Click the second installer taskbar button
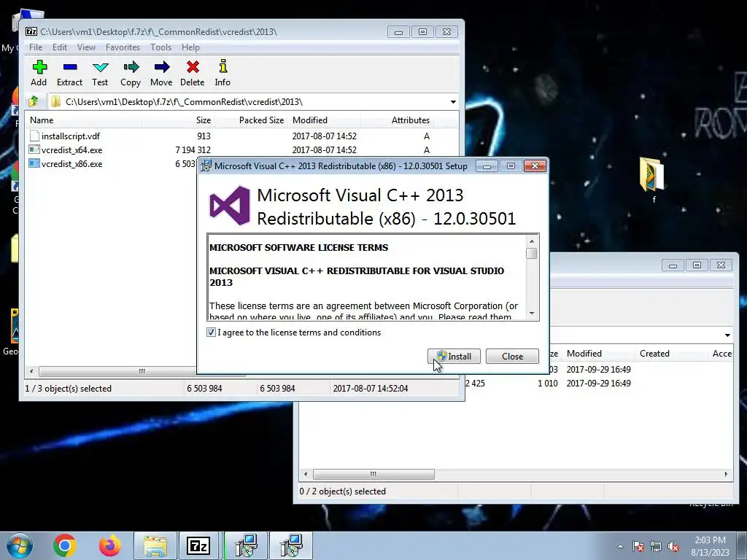This screenshot has height=560, width=747. tap(291, 545)
